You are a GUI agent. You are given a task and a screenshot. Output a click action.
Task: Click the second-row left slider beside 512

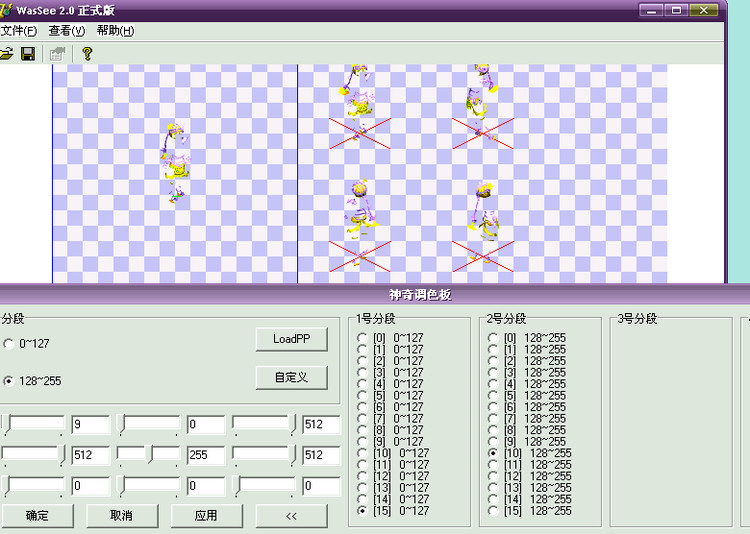point(33,455)
